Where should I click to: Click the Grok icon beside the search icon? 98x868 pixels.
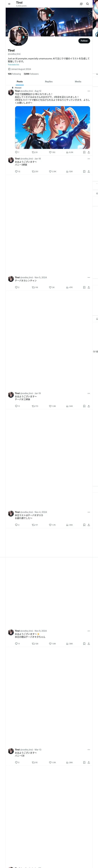(x=81, y=4)
